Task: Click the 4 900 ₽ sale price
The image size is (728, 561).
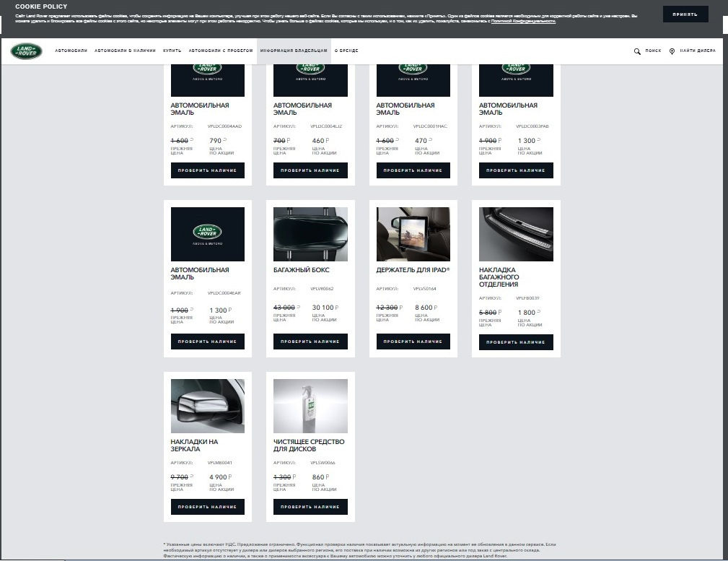Action: pos(221,477)
